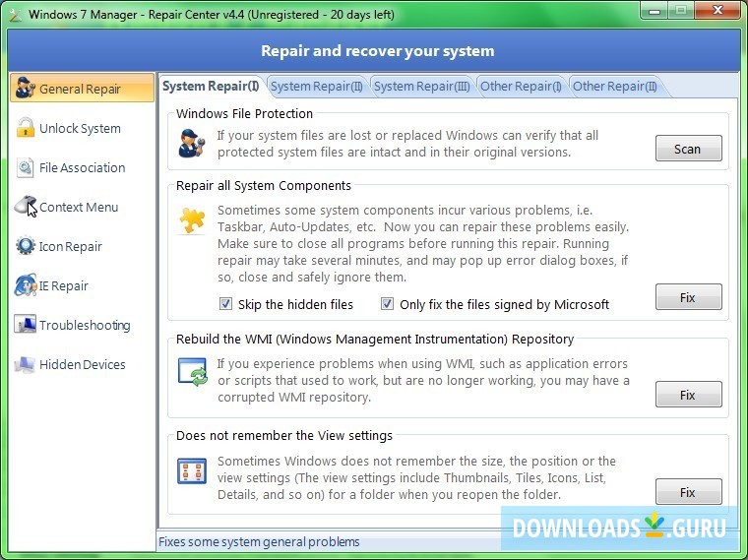This screenshot has width=748, height=560.
Task: Select the Other Repair(II) tab
Action: pos(614,87)
